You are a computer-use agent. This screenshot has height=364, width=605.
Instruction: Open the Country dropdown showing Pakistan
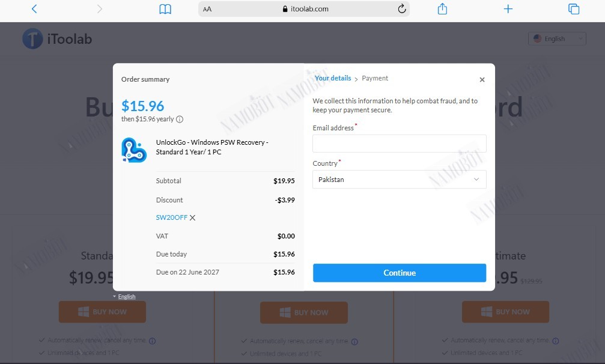click(x=400, y=180)
